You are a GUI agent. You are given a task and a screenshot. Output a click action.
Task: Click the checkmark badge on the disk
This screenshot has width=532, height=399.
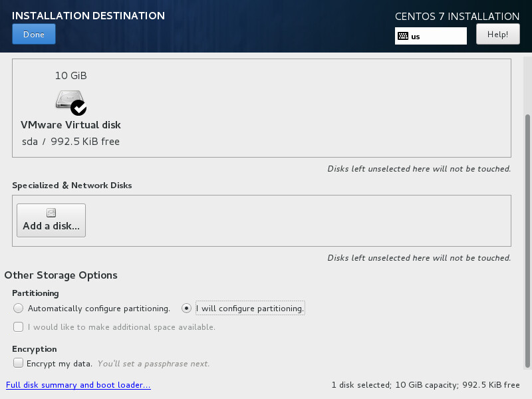click(78, 108)
